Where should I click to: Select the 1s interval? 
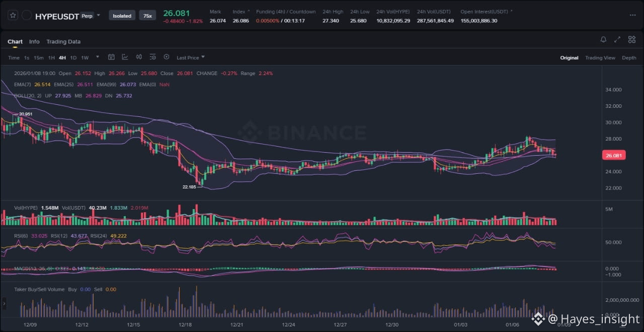click(x=27, y=57)
